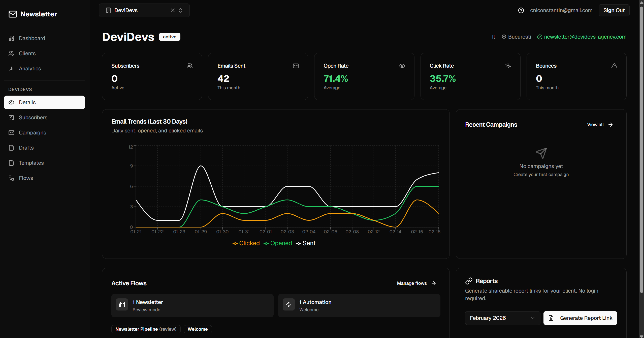Clear the DeviDevs client selection

coord(173,10)
